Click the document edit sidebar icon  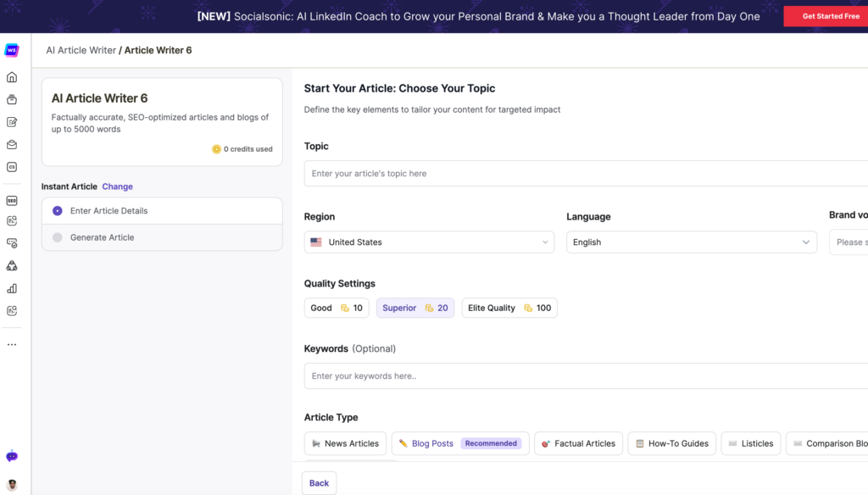(12, 122)
